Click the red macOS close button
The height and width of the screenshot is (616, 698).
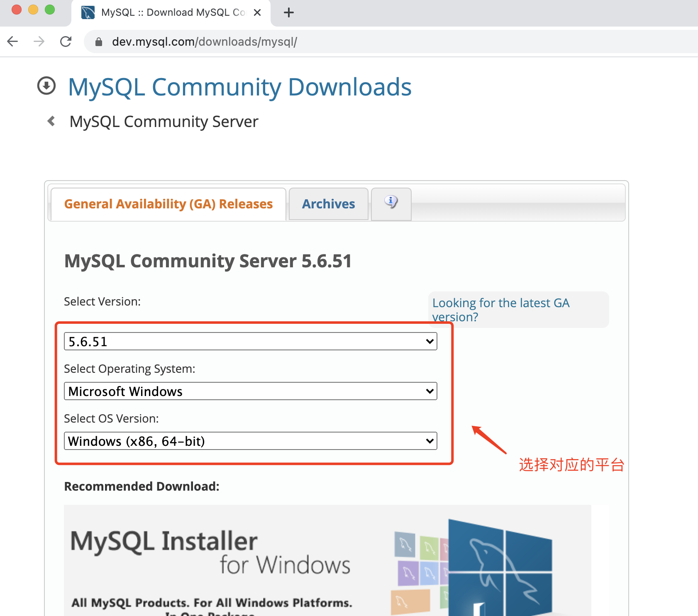(17, 10)
